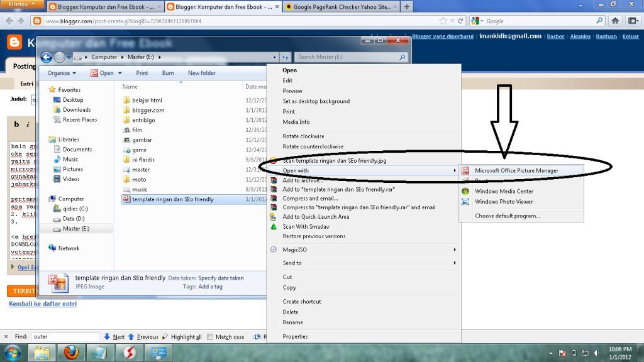Open Recent Places in navigation pane
Image resolution: width=644 pixels, height=362 pixels.
(x=75, y=119)
